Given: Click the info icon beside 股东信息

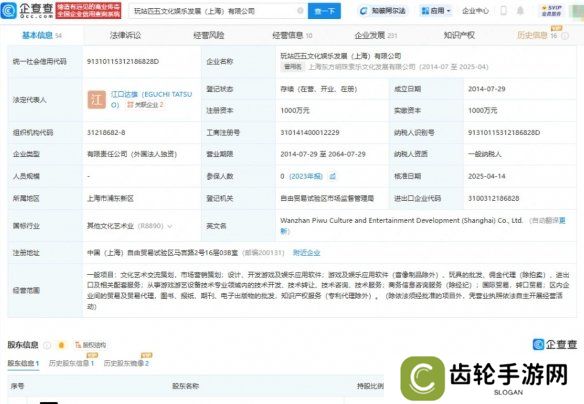Looking at the screenshot, I should 47,345.
